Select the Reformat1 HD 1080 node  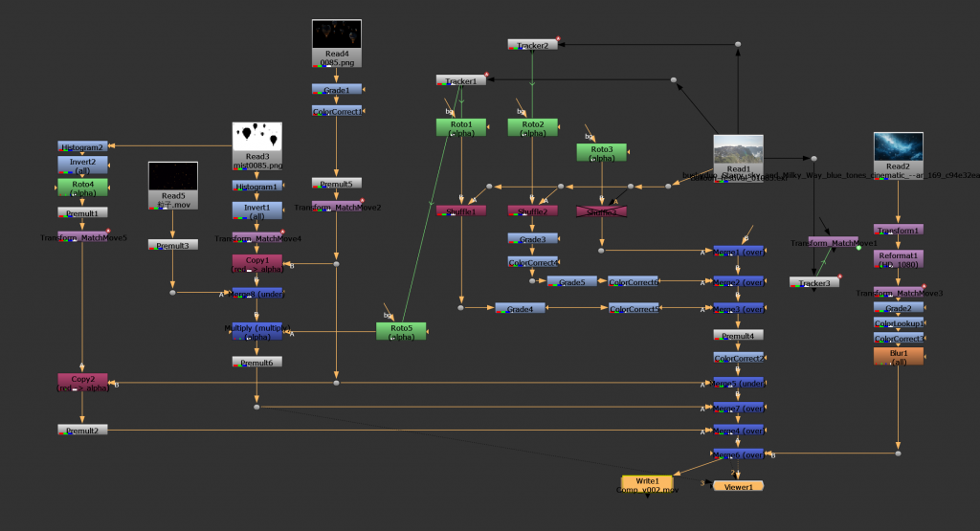point(898,258)
